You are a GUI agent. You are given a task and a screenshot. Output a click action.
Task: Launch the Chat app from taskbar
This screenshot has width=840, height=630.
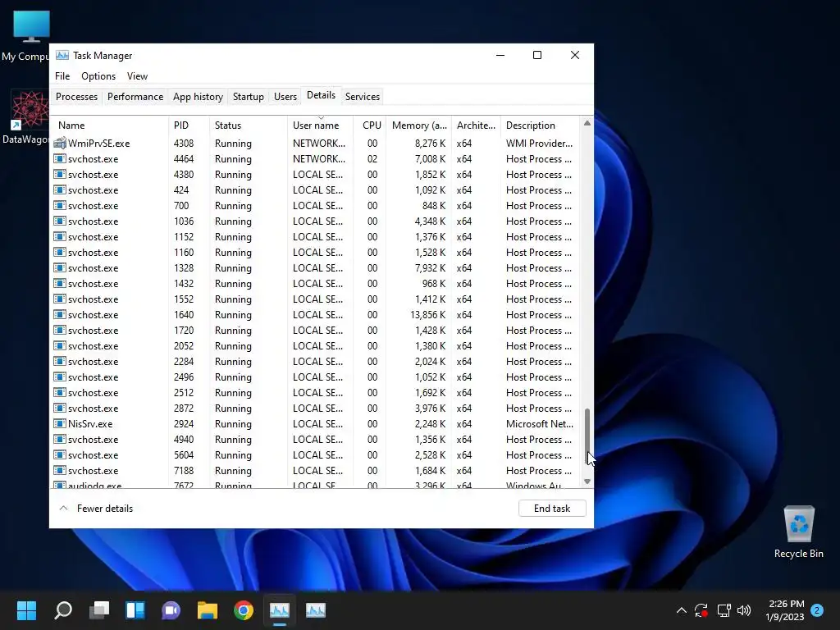point(171,610)
